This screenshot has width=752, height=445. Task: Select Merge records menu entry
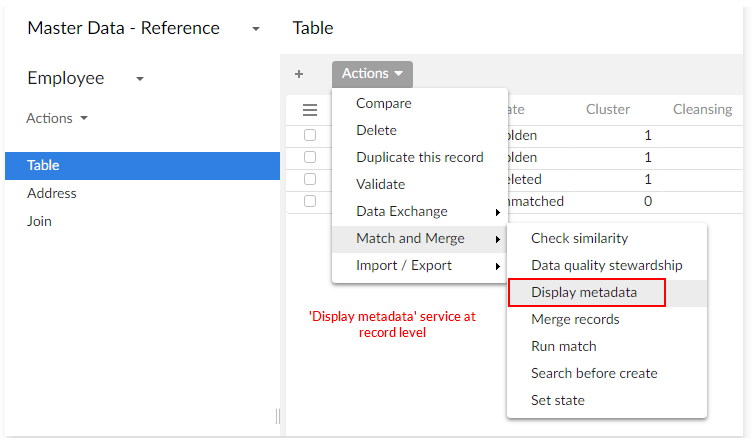(575, 319)
